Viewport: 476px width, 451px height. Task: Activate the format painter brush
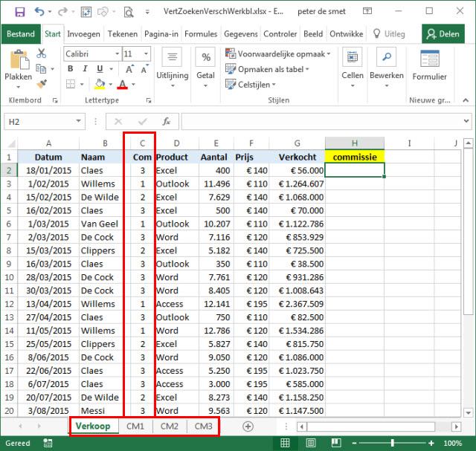42,84
